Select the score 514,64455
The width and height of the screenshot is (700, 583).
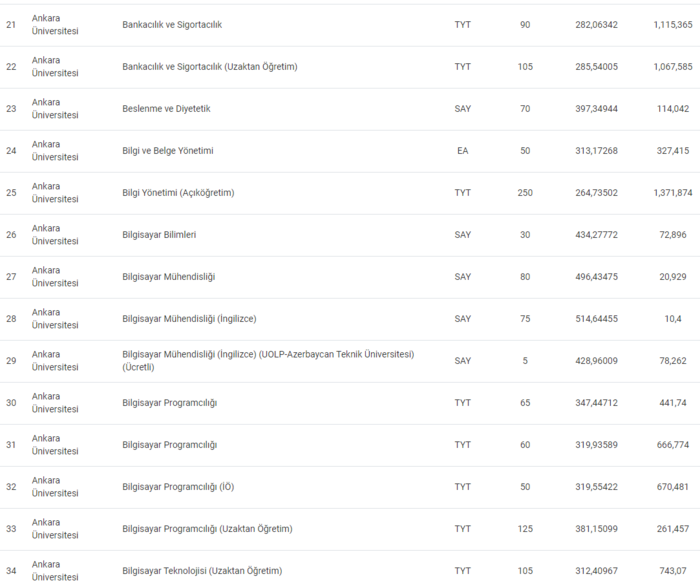coord(596,319)
